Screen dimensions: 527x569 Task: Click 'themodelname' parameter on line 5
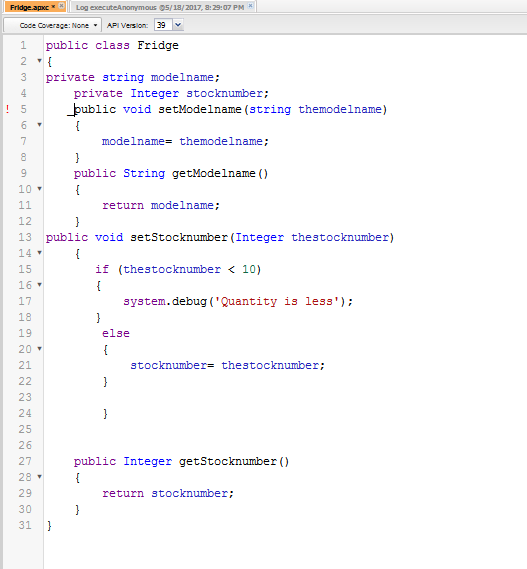340,109
